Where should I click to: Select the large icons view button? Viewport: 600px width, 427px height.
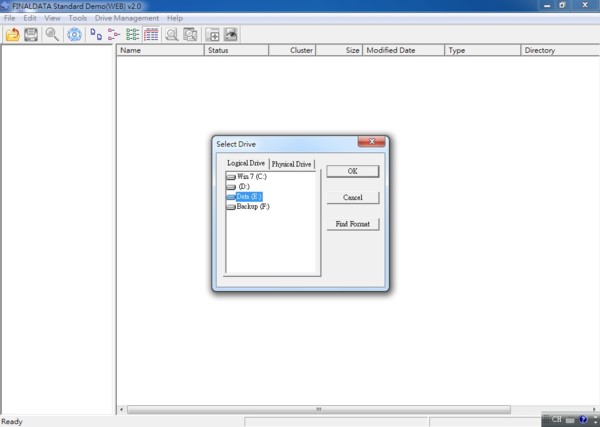(97, 35)
